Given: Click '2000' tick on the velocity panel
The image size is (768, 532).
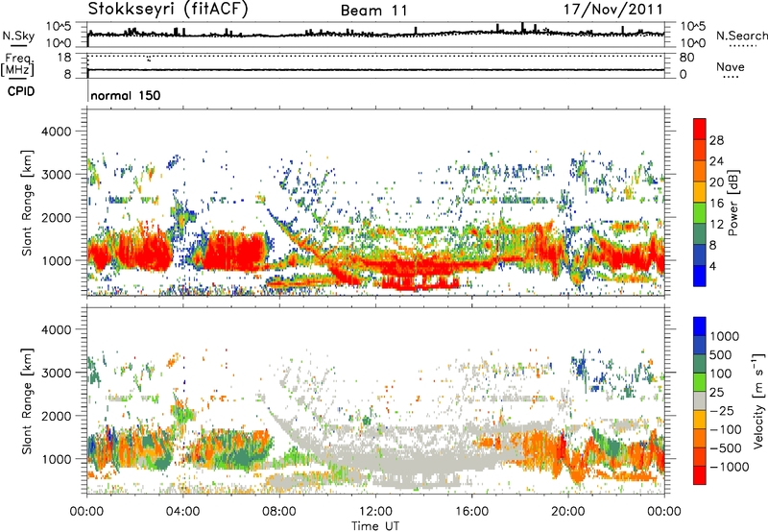Looking at the screenshot, I should tap(56, 416).
